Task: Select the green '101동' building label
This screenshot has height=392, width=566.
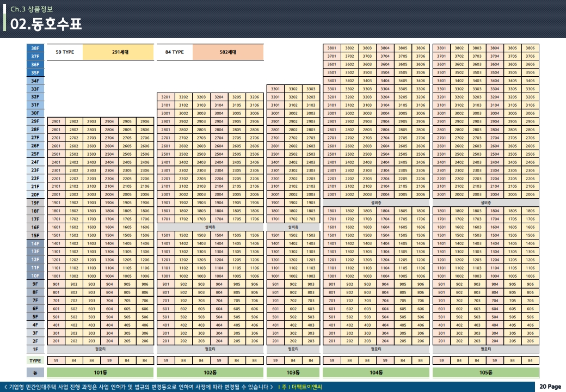Action: (x=100, y=372)
